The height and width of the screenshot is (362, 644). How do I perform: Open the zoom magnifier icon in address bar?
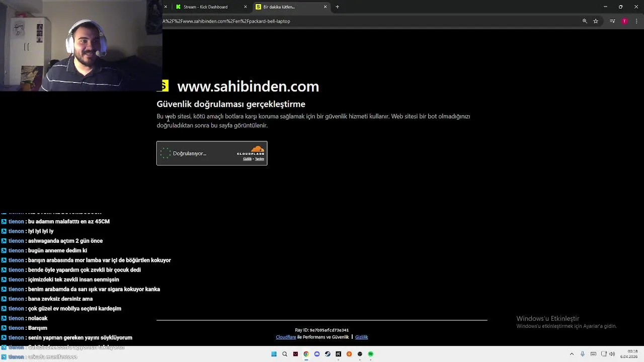585,21
